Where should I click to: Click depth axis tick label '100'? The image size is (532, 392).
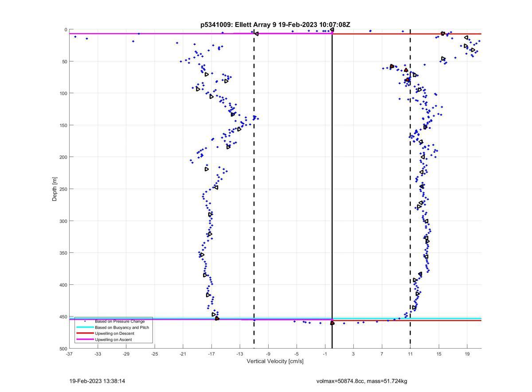(x=63, y=93)
